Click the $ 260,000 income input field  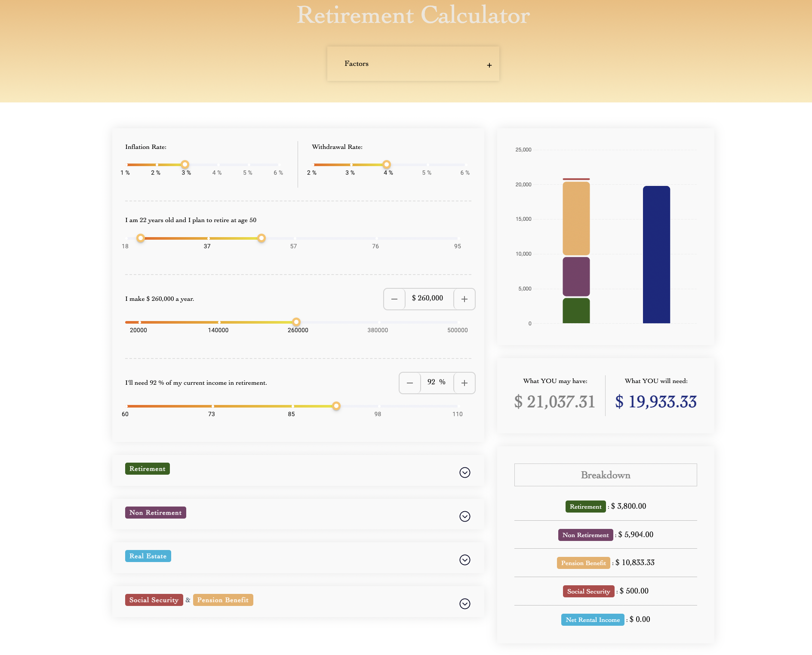point(429,298)
